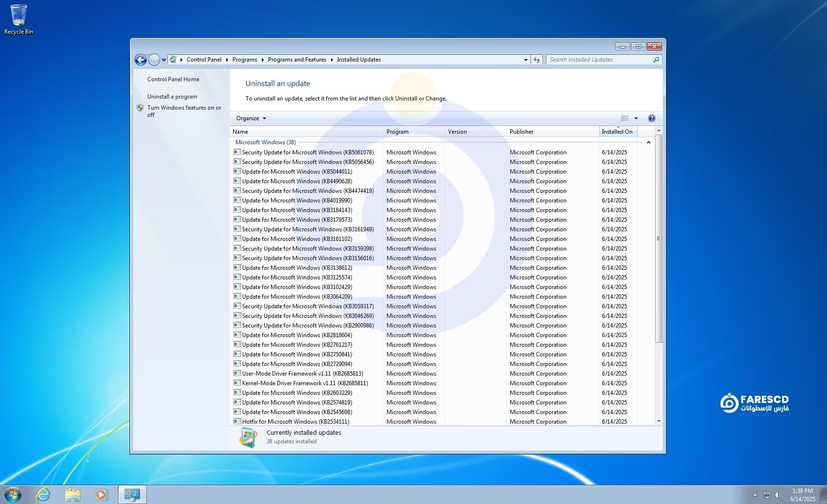
Task: Sort by the Program column header
Action: point(414,132)
